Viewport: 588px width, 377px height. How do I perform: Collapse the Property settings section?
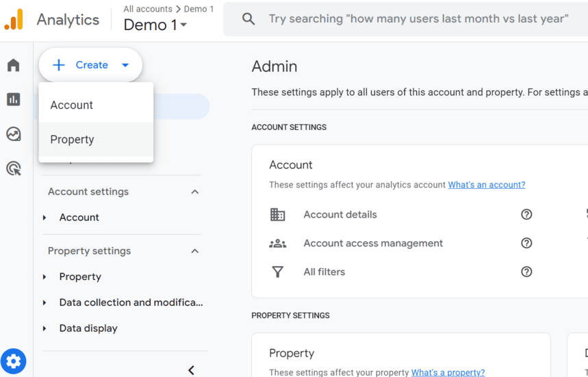(194, 251)
